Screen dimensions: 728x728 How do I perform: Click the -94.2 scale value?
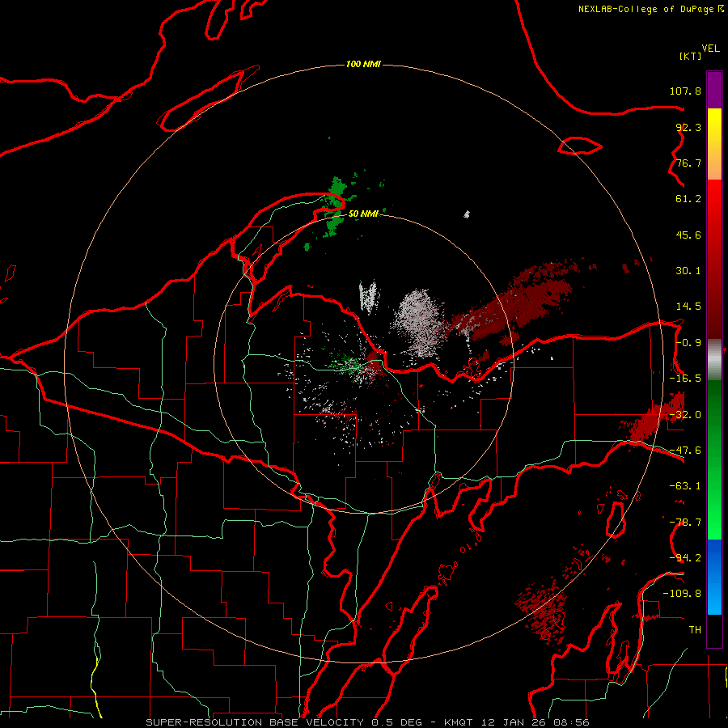pyautogui.click(x=685, y=557)
